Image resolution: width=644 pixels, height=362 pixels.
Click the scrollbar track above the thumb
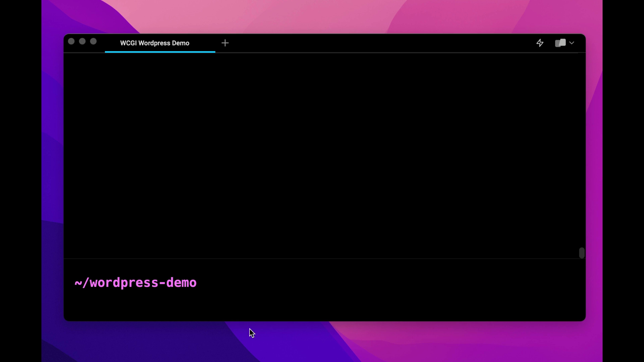582,150
